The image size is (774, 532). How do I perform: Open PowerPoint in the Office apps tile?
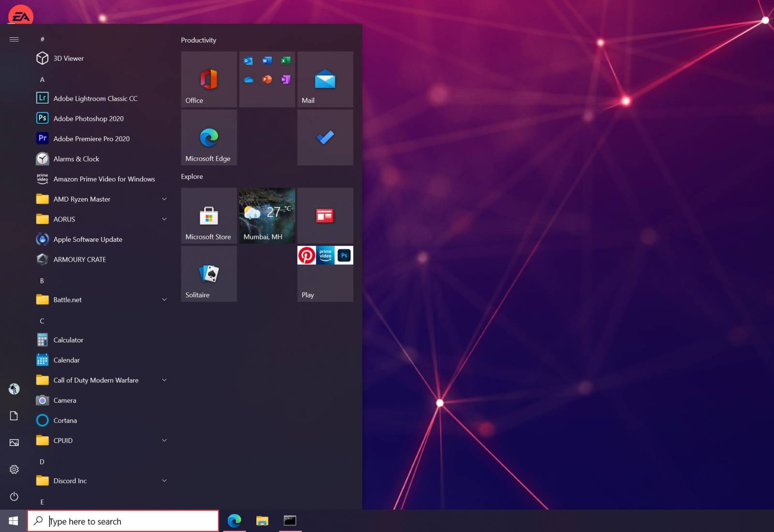[267, 79]
